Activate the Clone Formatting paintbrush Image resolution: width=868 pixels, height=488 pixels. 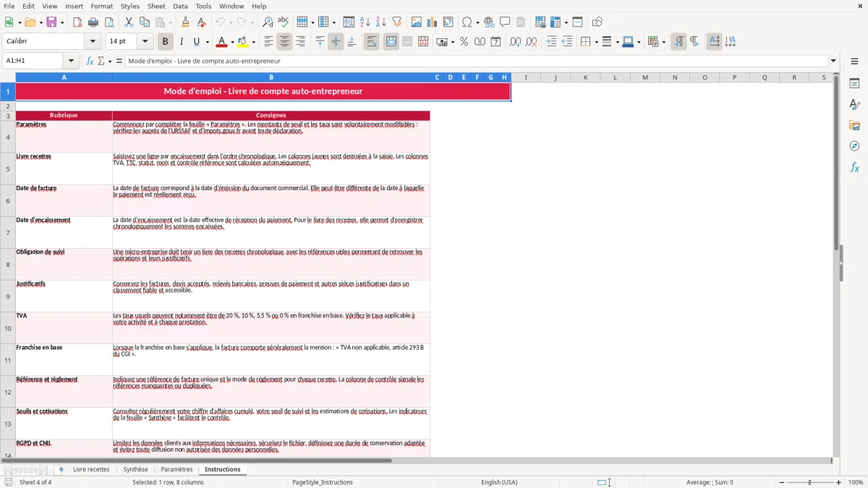[185, 22]
